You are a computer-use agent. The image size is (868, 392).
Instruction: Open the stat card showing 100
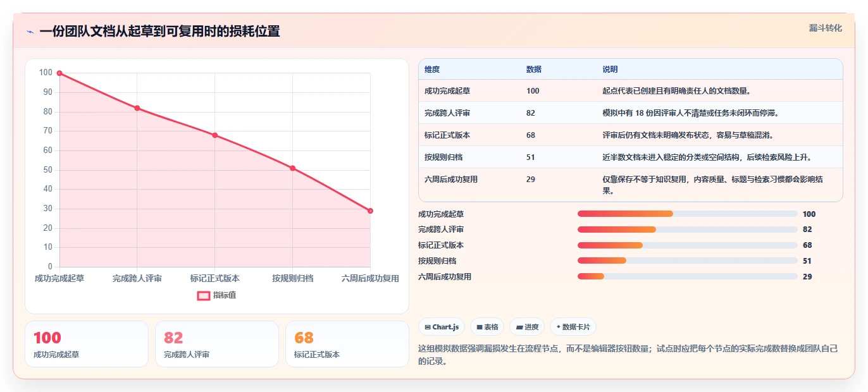pos(87,344)
